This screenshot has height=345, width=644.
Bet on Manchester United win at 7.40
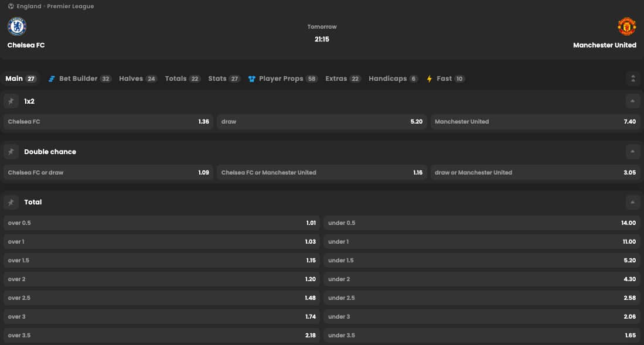pos(536,122)
